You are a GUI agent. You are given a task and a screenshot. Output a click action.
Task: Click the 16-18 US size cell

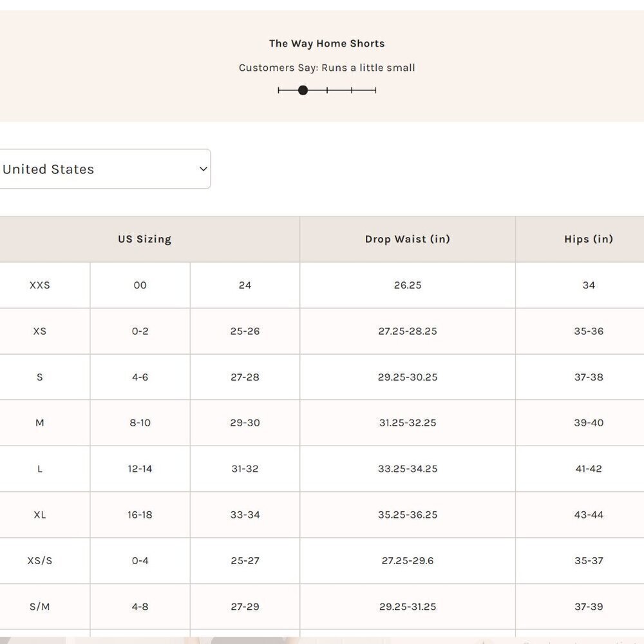[140, 515]
